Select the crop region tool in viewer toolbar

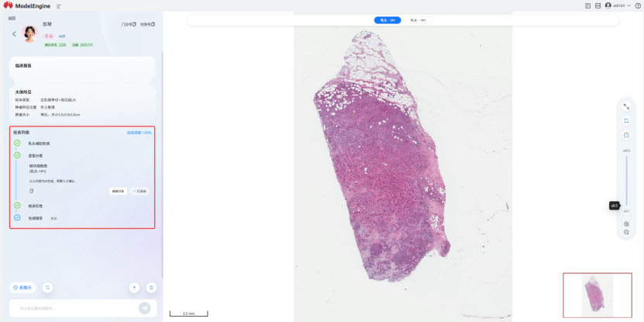626,121
